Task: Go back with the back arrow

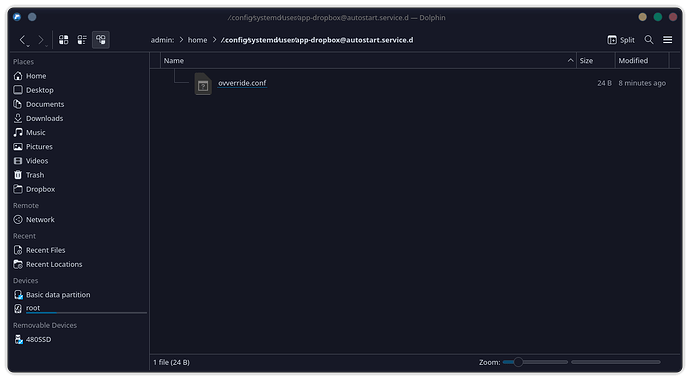Action: pos(23,40)
